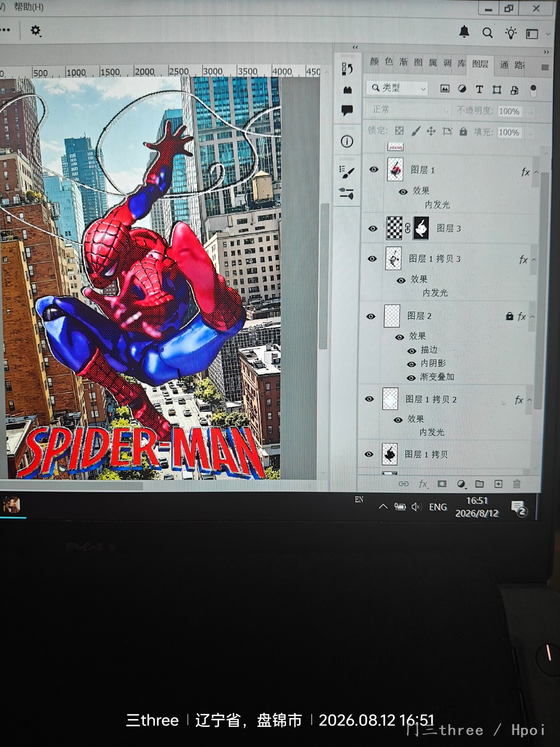Open the options bar gear settings
Screen dimensions: 560x747
[x=36, y=31]
